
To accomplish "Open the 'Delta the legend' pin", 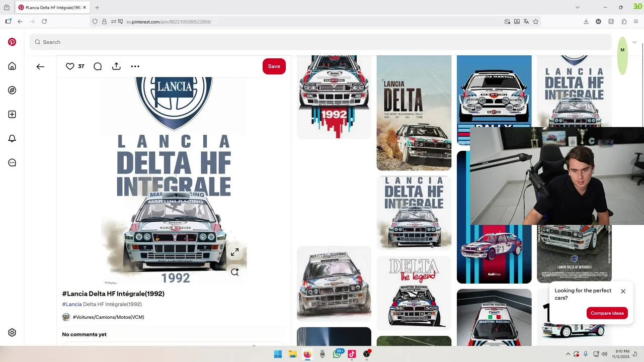I will pyautogui.click(x=414, y=293).
